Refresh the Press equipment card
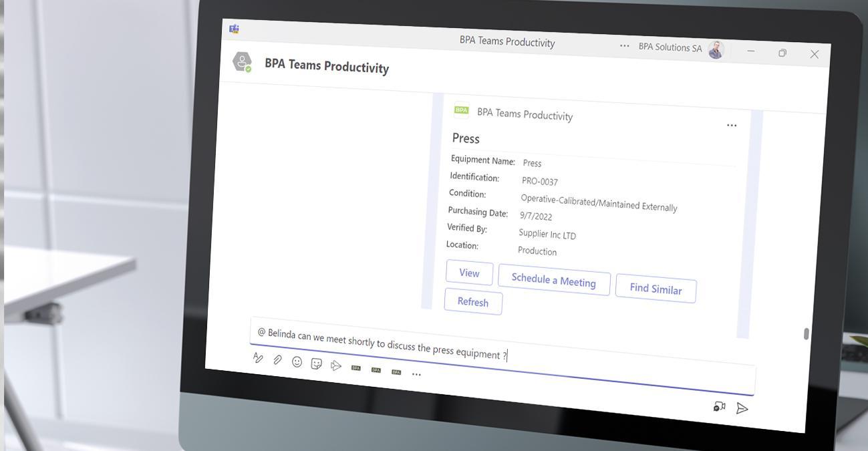Image resolution: width=868 pixels, height=451 pixels. click(x=473, y=302)
